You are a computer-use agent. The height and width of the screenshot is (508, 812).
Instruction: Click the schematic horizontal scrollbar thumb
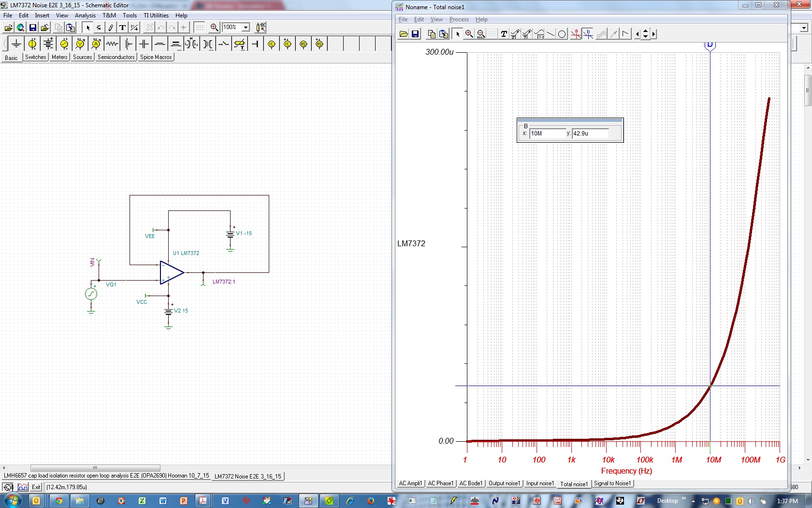click(95, 468)
